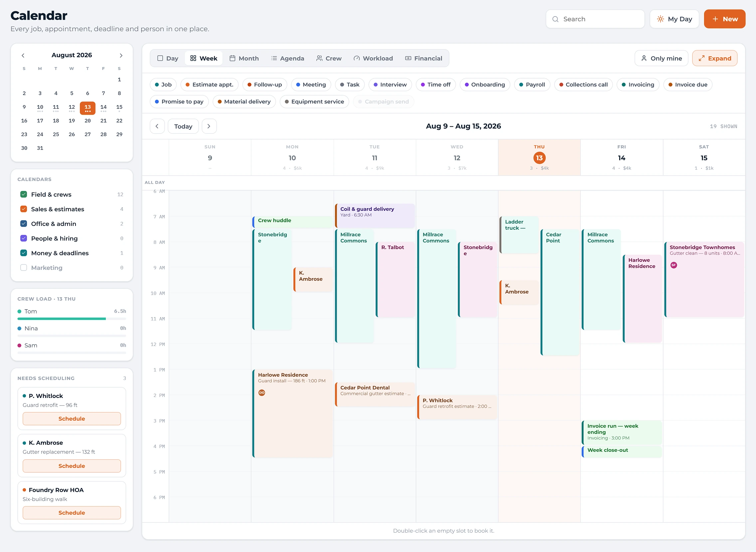The image size is (756, 552).
Task: Click the Only mine person icon
Action: tap(644, 59)
